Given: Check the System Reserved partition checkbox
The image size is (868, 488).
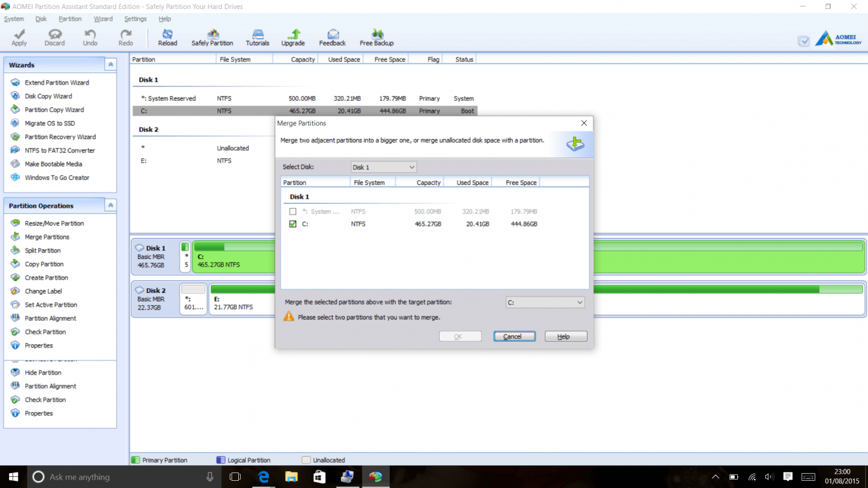Looking at the screenshot, I should (293, 211).
